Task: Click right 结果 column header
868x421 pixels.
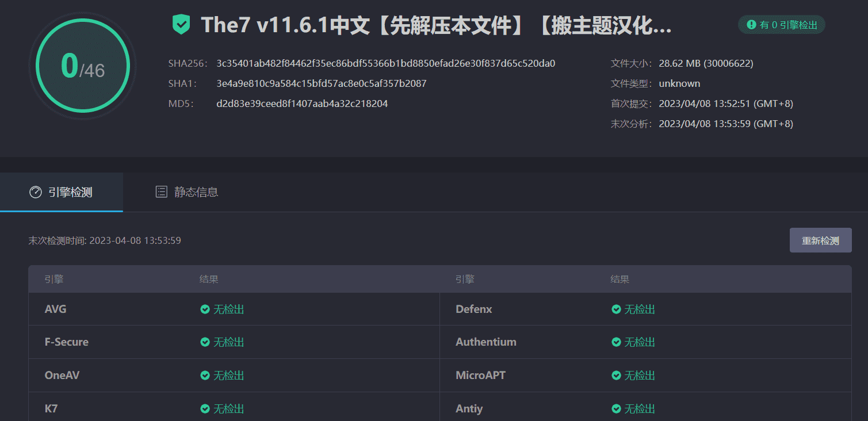Action: (x=620, y=280)
